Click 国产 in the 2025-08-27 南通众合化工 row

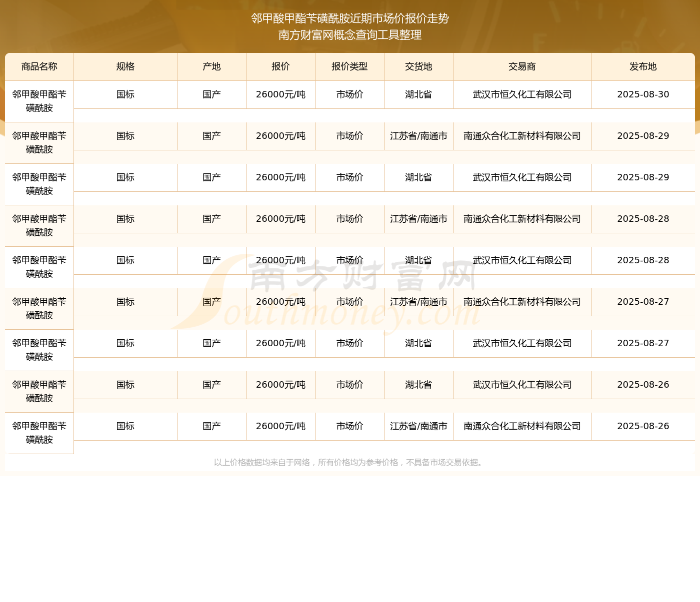click(211, 302)
